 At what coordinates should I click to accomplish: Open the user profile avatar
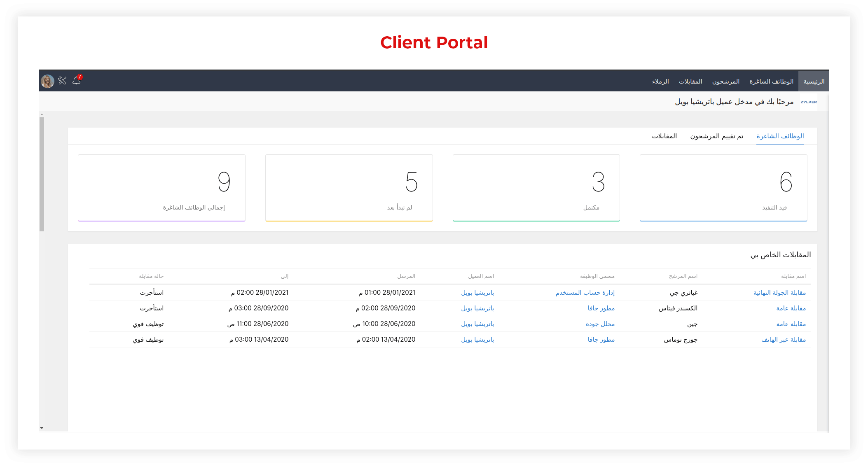(x=47, y=81)
